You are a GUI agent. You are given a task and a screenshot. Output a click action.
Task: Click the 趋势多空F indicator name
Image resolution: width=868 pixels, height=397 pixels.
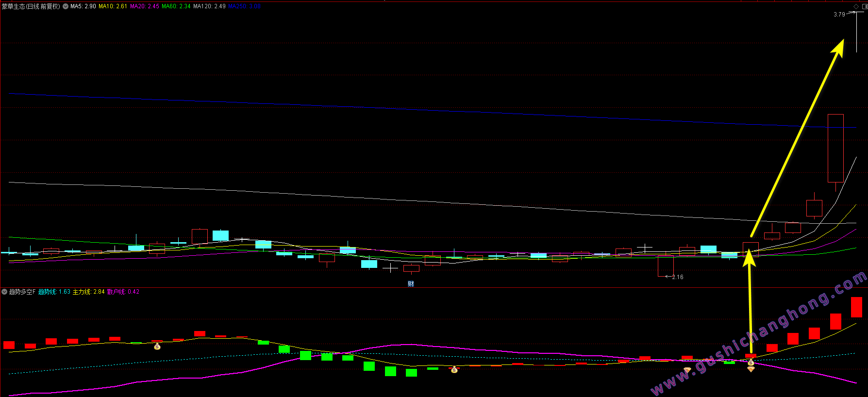point(22,292)
